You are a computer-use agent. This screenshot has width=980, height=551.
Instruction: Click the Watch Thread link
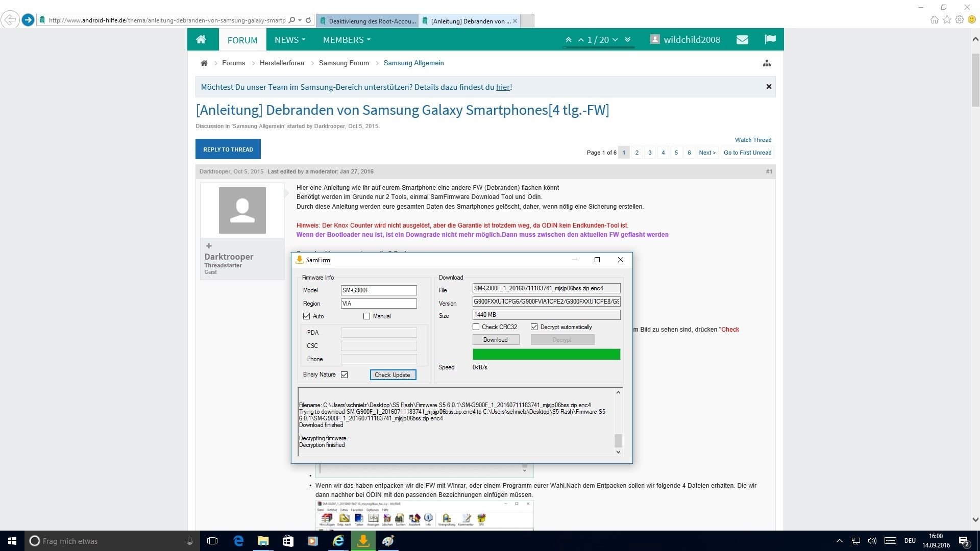pyautogui.click(x=753, y=140)
